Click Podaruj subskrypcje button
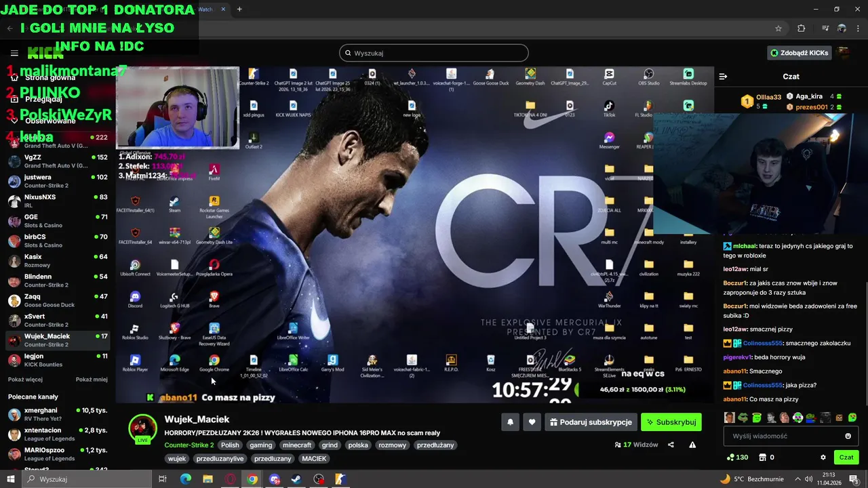 point(591,422)
